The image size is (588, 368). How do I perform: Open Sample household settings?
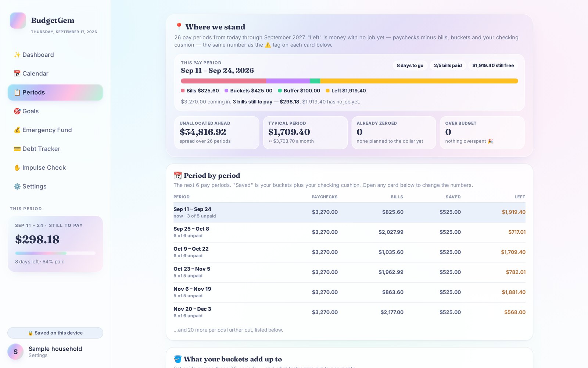55,352
